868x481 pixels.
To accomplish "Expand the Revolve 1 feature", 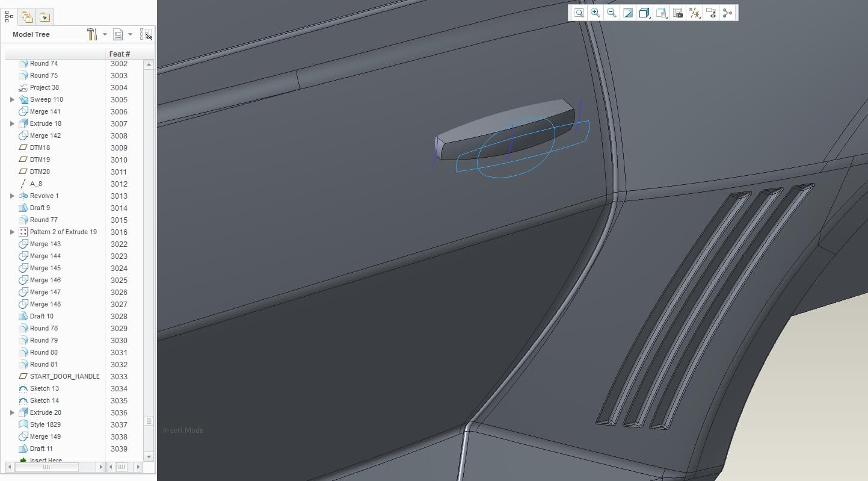I will pyautogui.click(x=12, y=196).
